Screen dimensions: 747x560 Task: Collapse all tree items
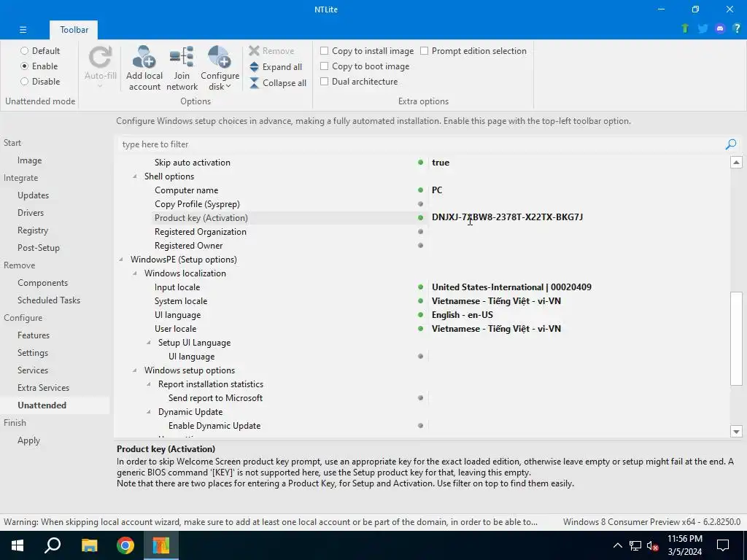[x=278, y=83]
